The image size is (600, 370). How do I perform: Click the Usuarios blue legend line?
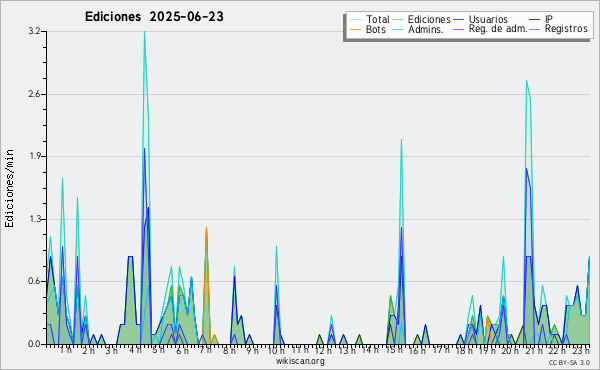coord(458,19)
